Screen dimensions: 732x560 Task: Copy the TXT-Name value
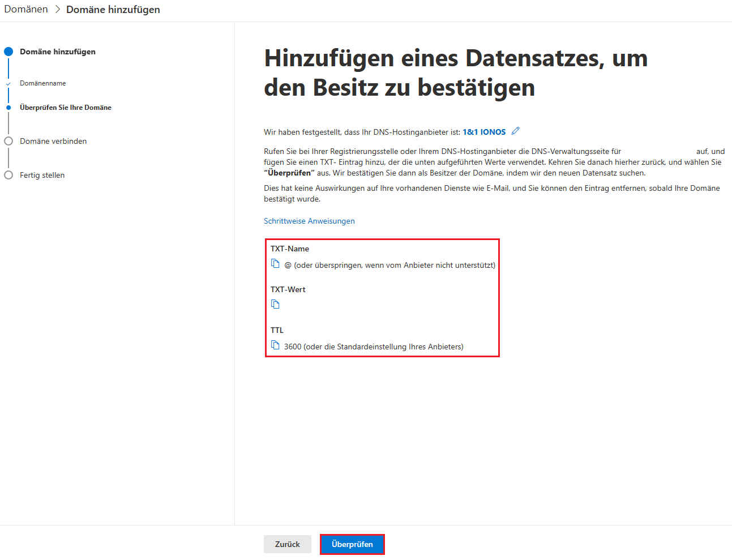275,264
